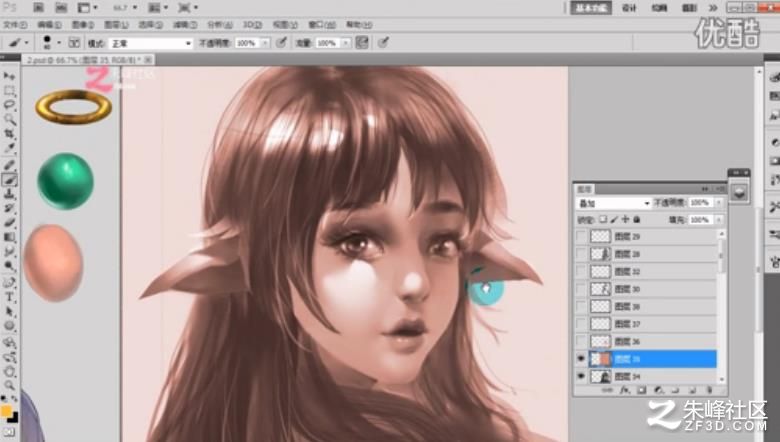The image size is (780, 442).
Task: Select the Rectangular Marquee tool
Action: click(x=9, y=91)
